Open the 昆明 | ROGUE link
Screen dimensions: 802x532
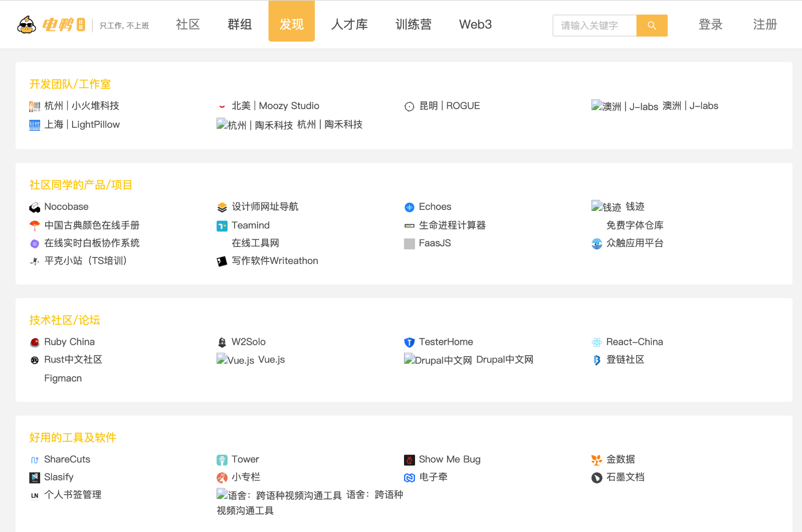point(450,106)
